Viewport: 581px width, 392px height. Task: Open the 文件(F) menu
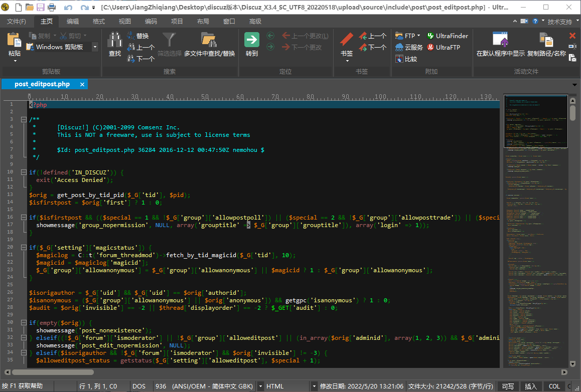17,22
